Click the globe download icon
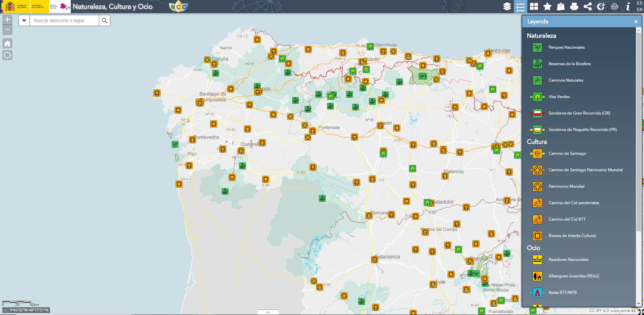The width and height of the screenshot is (644, 315). (601, 6)
